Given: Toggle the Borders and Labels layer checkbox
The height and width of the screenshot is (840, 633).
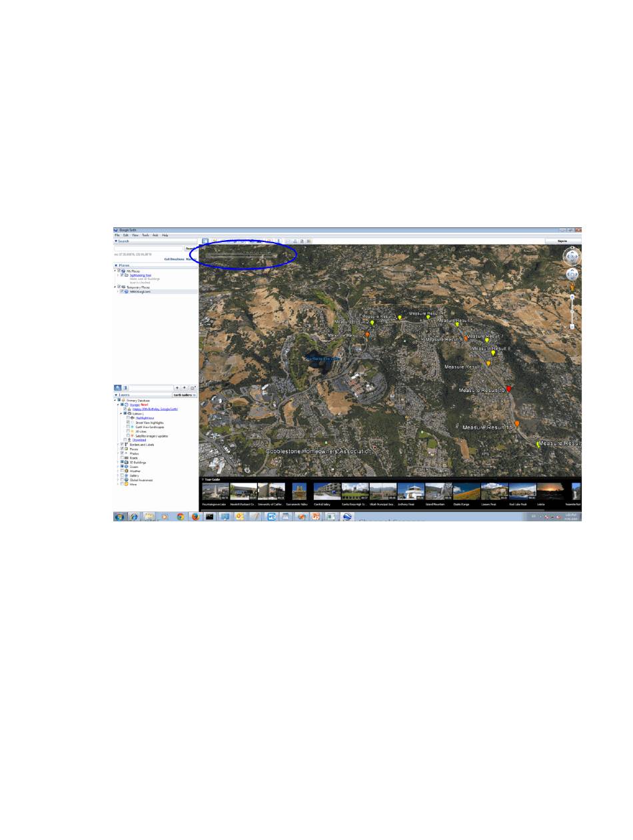Looking at the screenshot, I should [122, 444].
